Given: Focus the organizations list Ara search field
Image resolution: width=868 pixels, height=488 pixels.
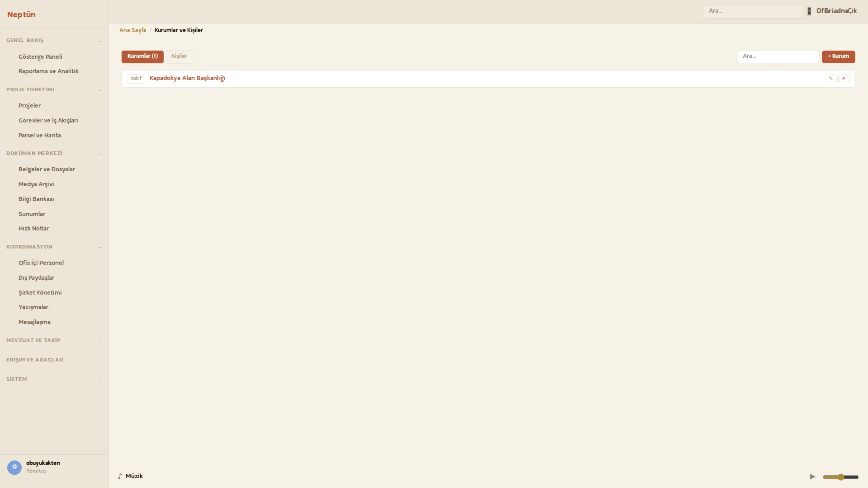Looking at the screenshot, I should [x=778, y=56].
